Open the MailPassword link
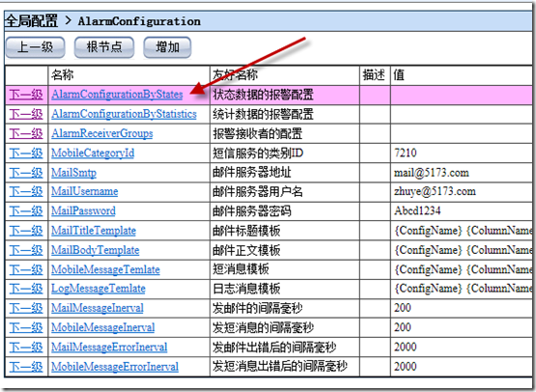This screenshot has height=392, width=536. pyautogui.click(x=83, y=210)
